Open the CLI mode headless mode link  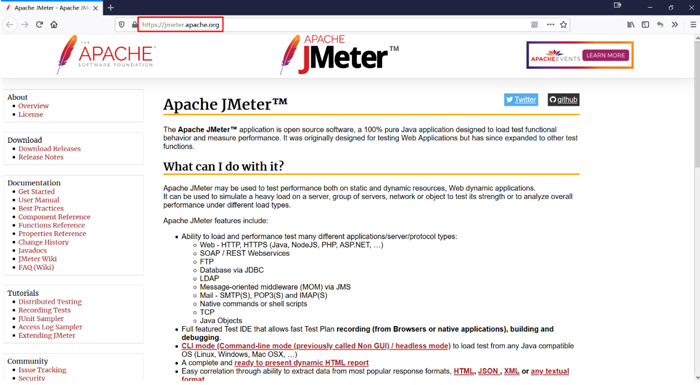316,346
